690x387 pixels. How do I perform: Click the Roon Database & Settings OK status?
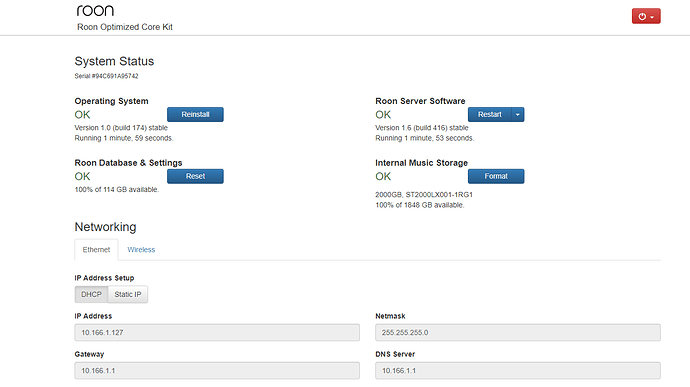coord(82,177)
